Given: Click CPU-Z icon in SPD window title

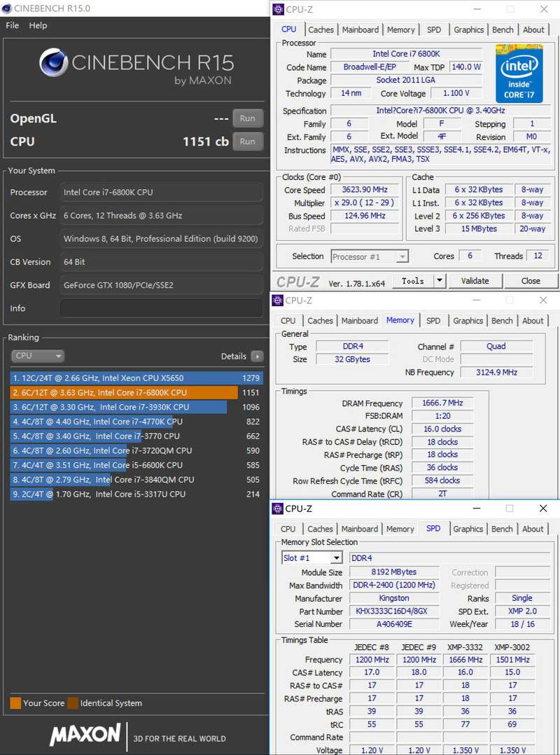Looking at the screenshot, I should pos(278,509).
